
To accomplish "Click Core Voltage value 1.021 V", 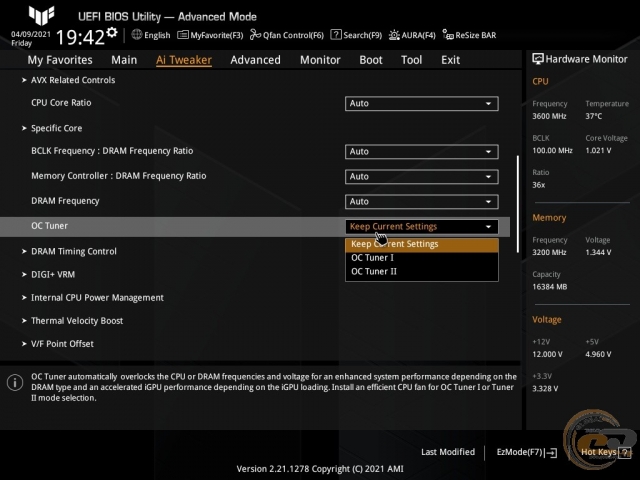I will [x=598, y=151].
